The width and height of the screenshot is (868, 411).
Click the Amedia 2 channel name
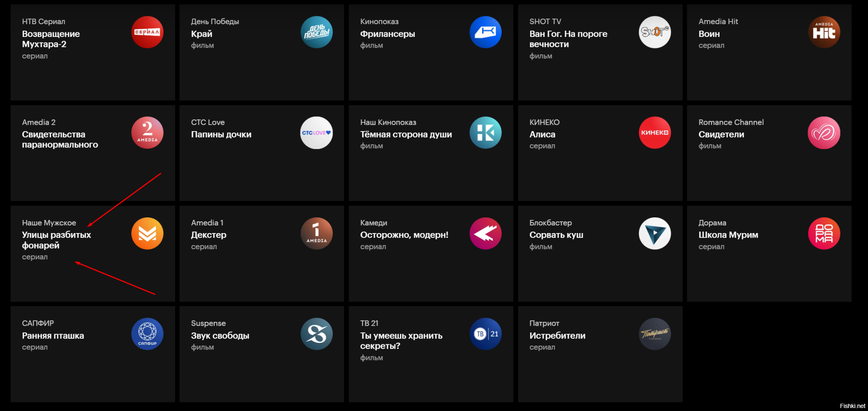pyautogui.click(x=39, y=122)
